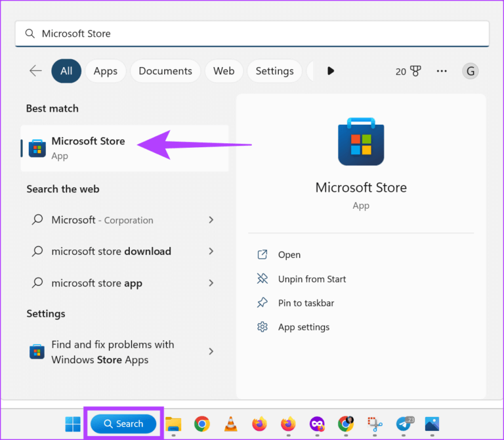Click the G profile avatar

point(471,71)
